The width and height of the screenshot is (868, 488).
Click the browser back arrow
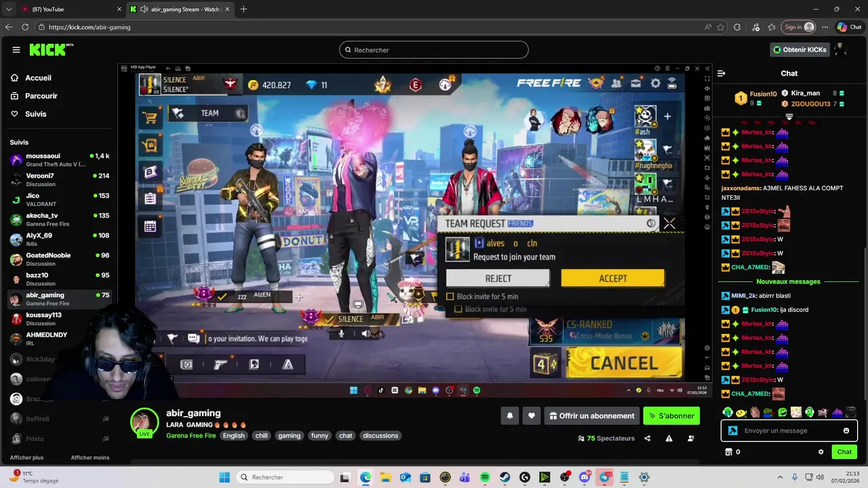(9, 27)
